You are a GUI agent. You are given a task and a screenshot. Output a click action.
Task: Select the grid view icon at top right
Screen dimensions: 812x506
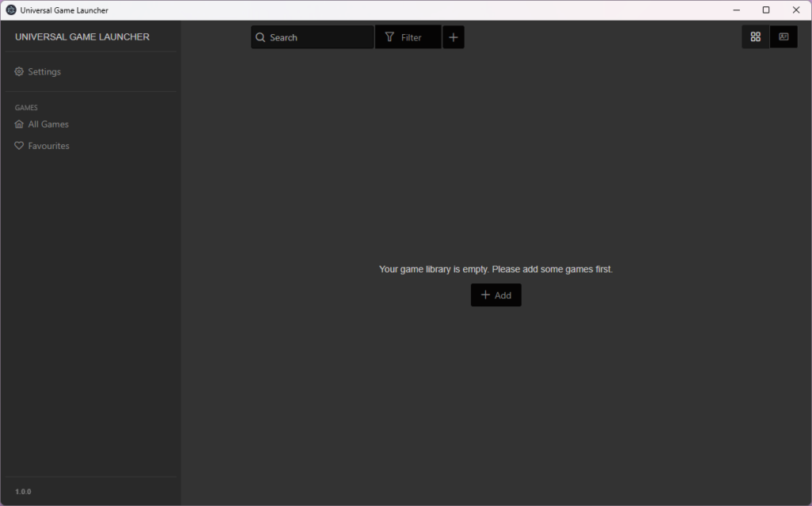pyautogui.click(x=755, y=36)
